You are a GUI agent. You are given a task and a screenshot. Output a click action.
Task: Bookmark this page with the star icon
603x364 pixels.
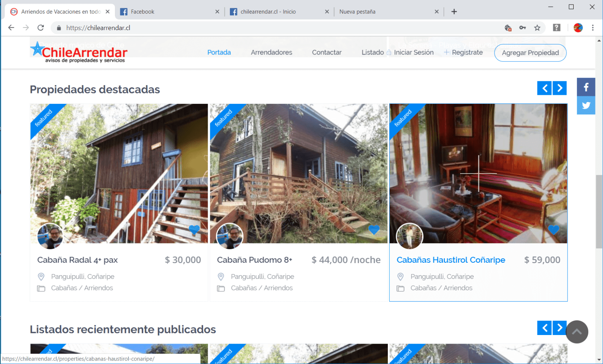coord(537,28)
